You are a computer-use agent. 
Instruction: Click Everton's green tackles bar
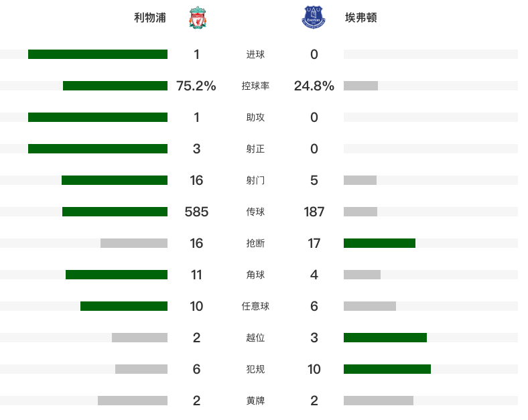[379, 243]
